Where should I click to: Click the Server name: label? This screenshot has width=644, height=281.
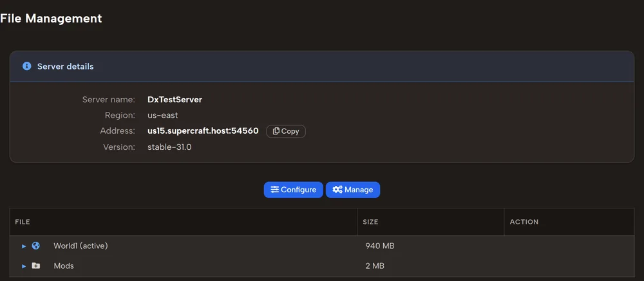pos(108,100)
